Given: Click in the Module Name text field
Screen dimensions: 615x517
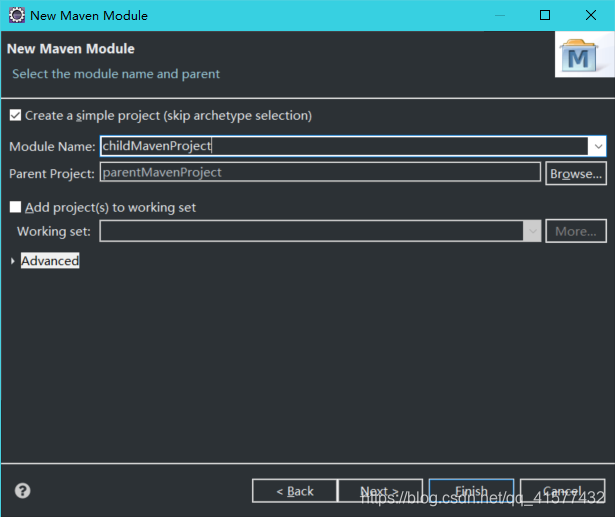Looking at the screenshot, I should click(x=344, y=146).
